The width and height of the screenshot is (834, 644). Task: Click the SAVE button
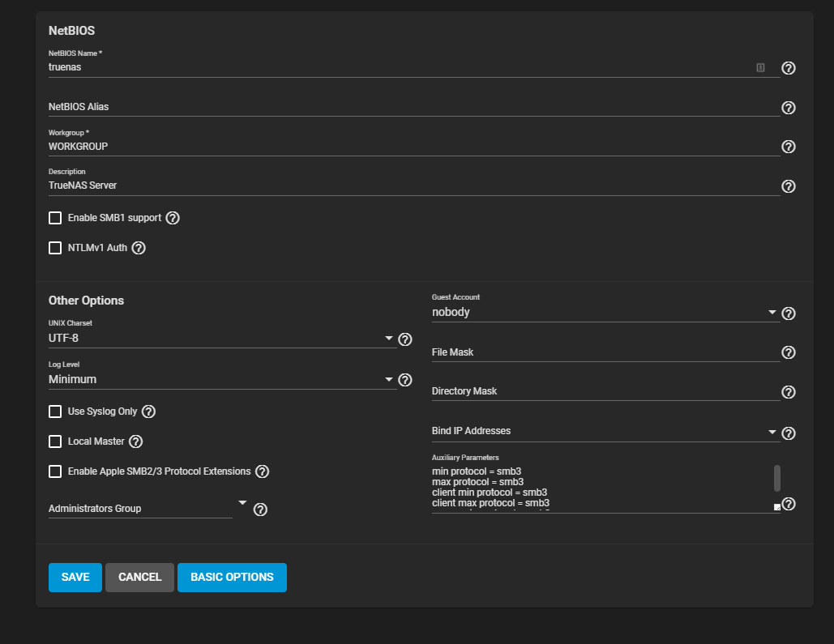tap(75, 578)
